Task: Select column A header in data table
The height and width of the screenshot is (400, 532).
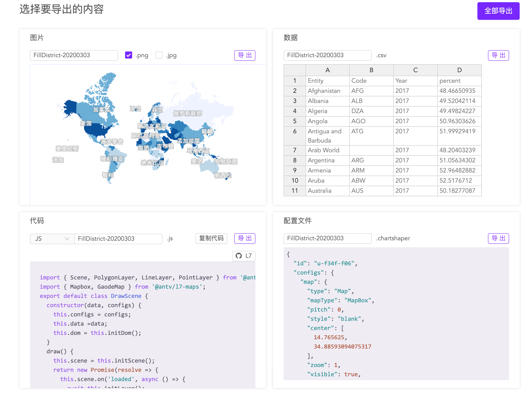Action: [x=327, y=70]
